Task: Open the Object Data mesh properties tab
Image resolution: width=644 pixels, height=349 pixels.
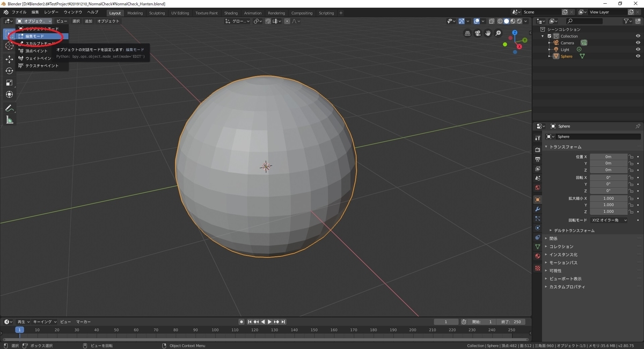Action: point(537,246)
